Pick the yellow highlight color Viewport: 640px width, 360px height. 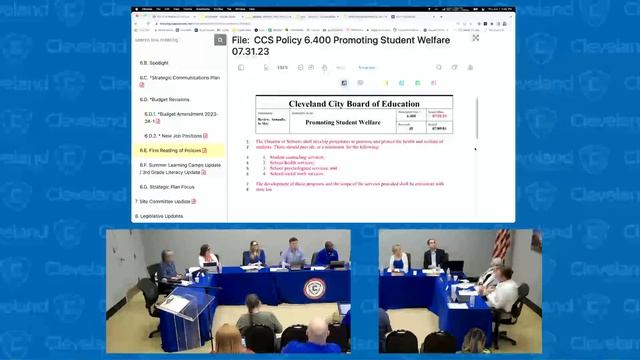point(385,83)
